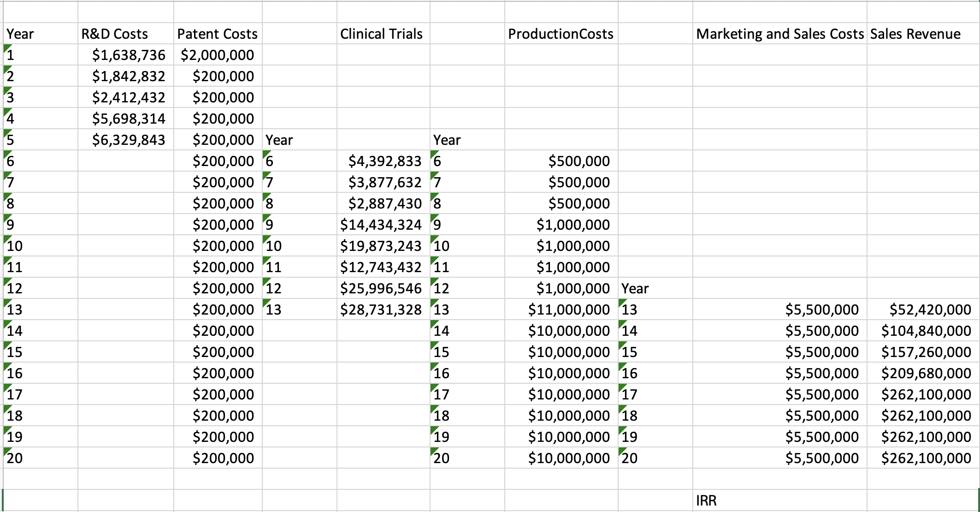Viewport: 980px width, 512px height.
Task: Select the $28,731,328 clinical trials cell
Action: pos(383,310)
